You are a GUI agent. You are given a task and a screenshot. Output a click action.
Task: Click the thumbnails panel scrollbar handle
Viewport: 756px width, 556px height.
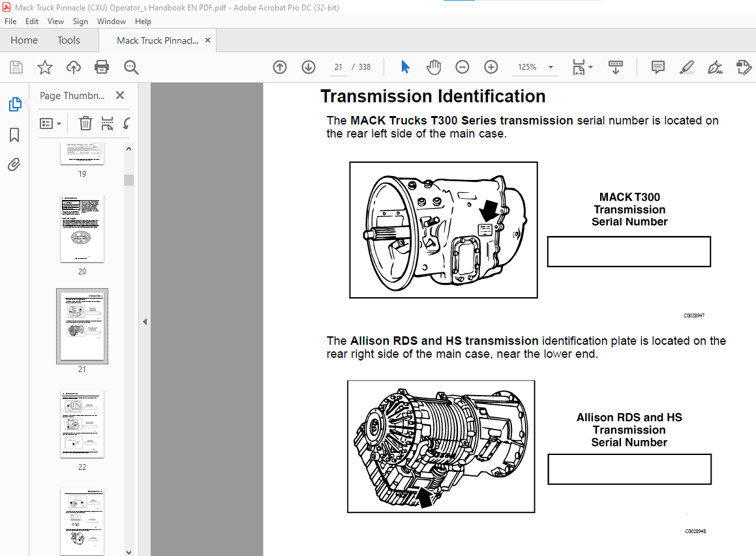(129, 180)
